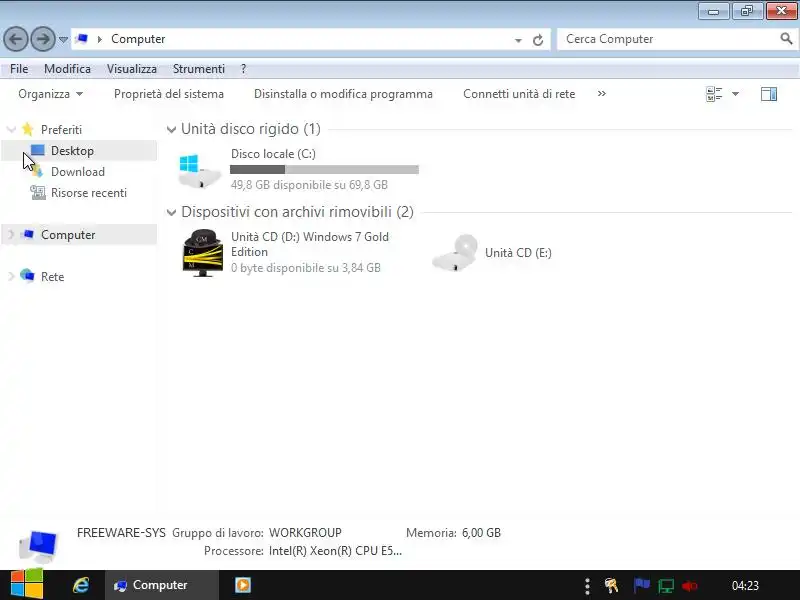This screenshot has width=800, height=600.
Task: Collapse the Unità disco rigido group
Action: tap(171, 130)
